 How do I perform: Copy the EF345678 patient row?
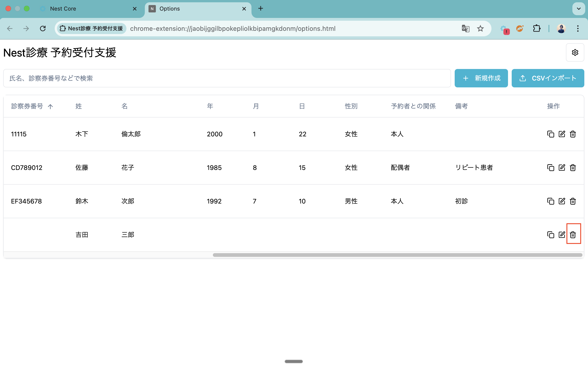coord(550,201)
